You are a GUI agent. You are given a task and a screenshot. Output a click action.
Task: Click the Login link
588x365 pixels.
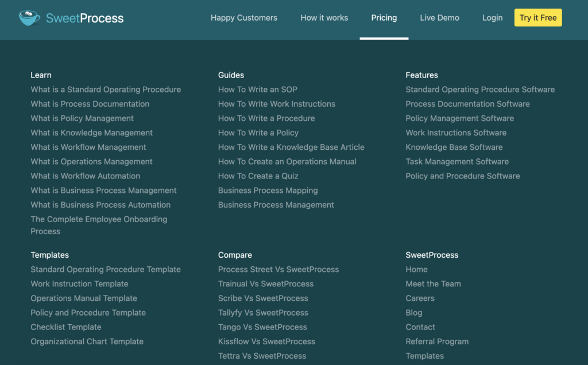coord(492,18)
